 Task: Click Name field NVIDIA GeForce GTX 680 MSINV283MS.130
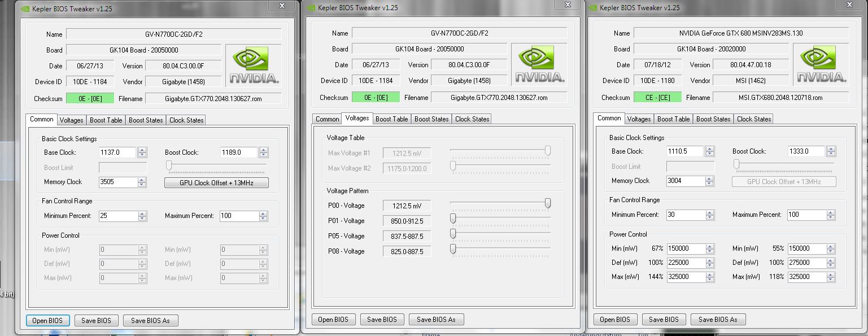tap(741, 33)
